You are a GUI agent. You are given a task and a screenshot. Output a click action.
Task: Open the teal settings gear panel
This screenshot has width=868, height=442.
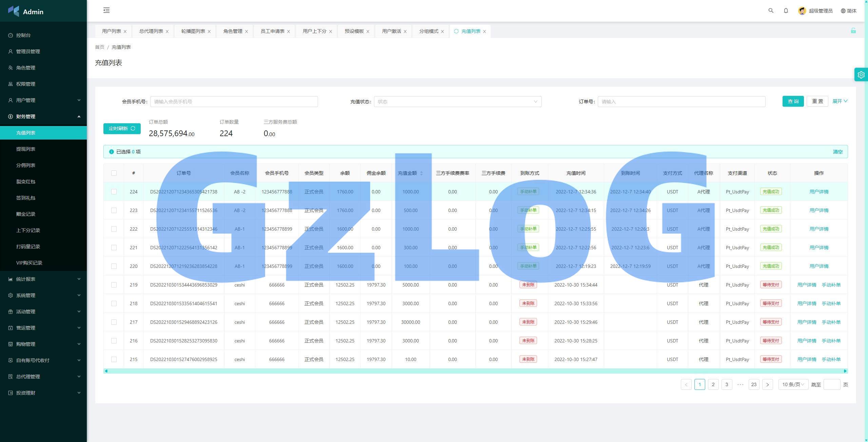pyautogui.click(x=861, y=75)
